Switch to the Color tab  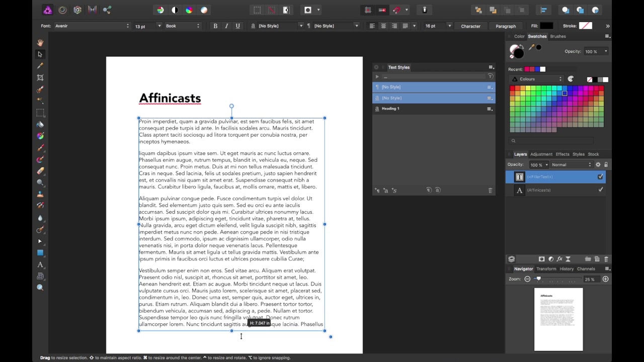pyautogui.click(x=519, y=36)
